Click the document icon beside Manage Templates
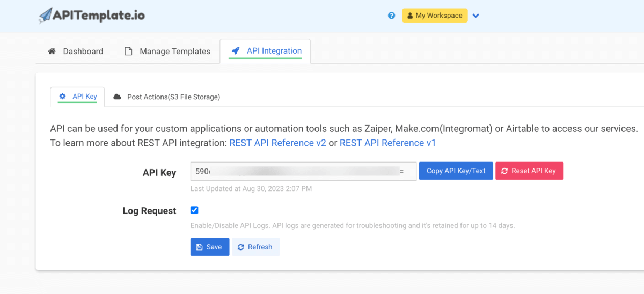The height and width of the screenshot is (294, 644). pyautogui.click(x=128, y=52)
